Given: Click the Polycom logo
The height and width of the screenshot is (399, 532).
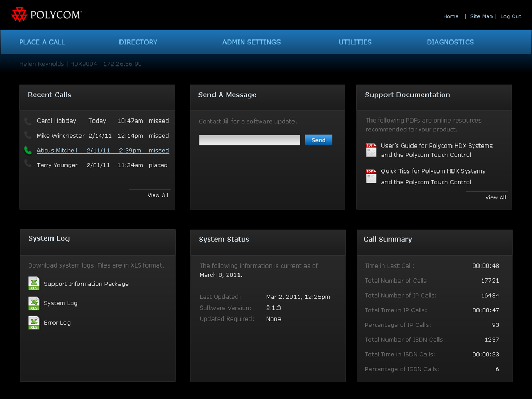Looking at the screenshot, I should (x=46, y=14).
